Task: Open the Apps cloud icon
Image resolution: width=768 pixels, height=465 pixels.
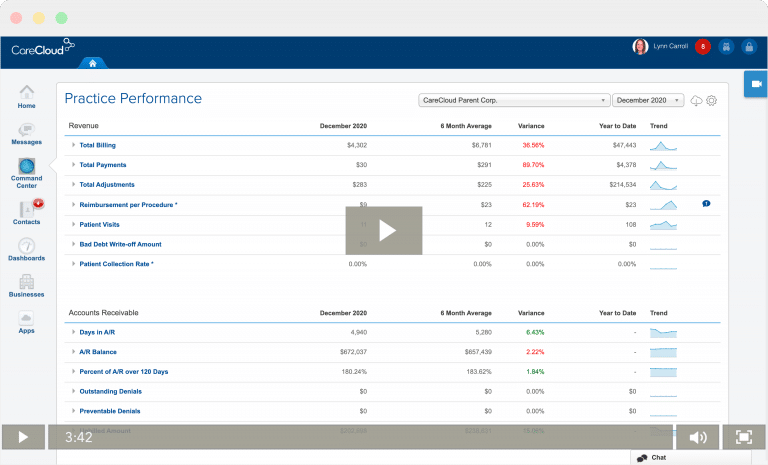Action: click(x=27, y=319)
